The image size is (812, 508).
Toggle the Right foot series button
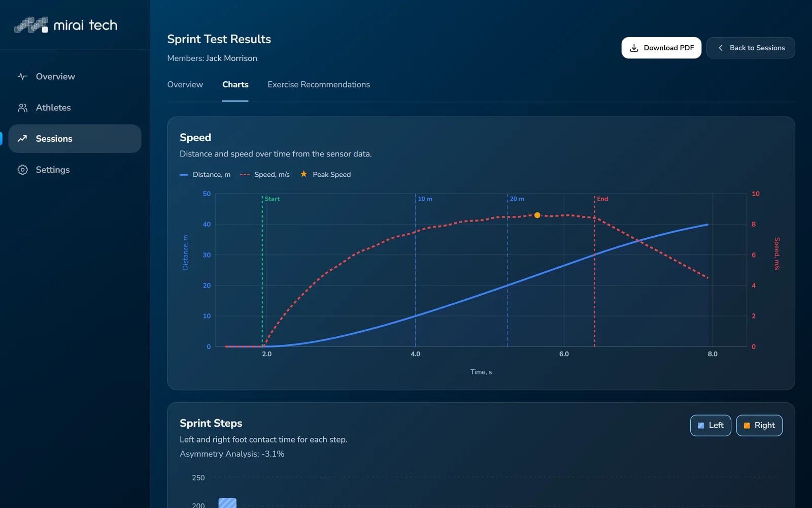759,425
